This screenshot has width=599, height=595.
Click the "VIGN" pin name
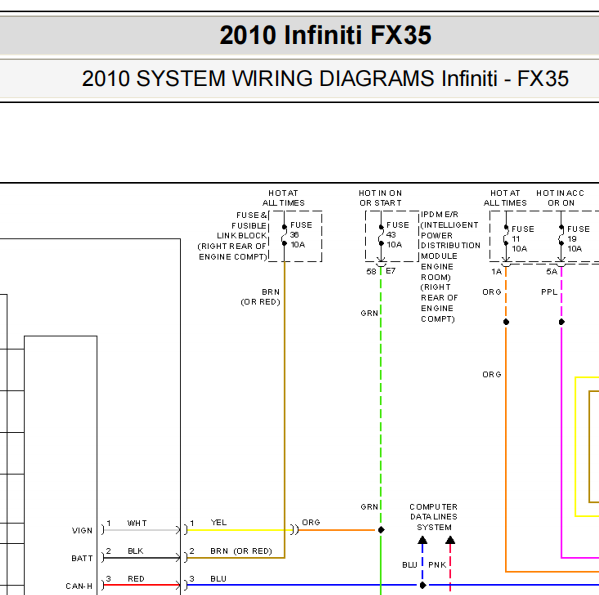(x=82, y=531)
